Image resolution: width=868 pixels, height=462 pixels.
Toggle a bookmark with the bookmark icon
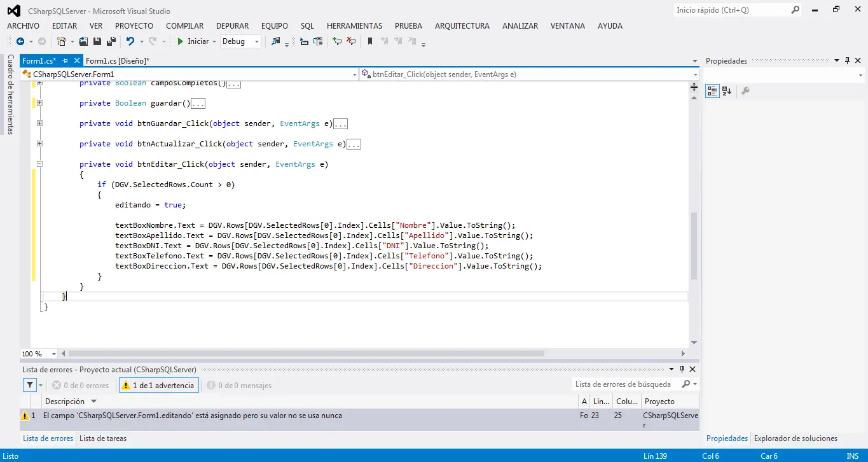[370, 41]
